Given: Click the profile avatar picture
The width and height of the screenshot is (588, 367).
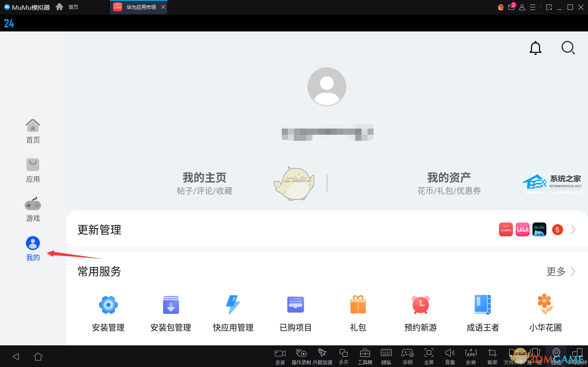Looking at the screenshot, I should click(x=327, y=87).
